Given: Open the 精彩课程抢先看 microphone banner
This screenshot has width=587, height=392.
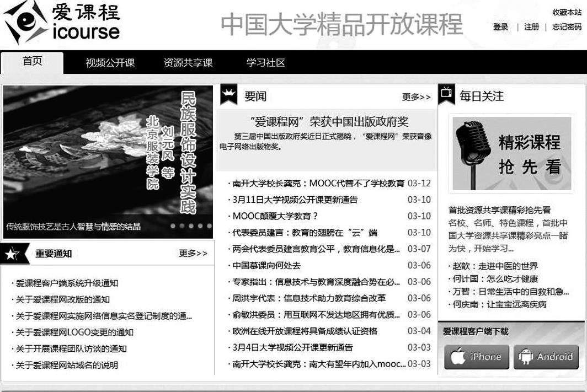Looking at the screenshot, I should coord(511,153).
